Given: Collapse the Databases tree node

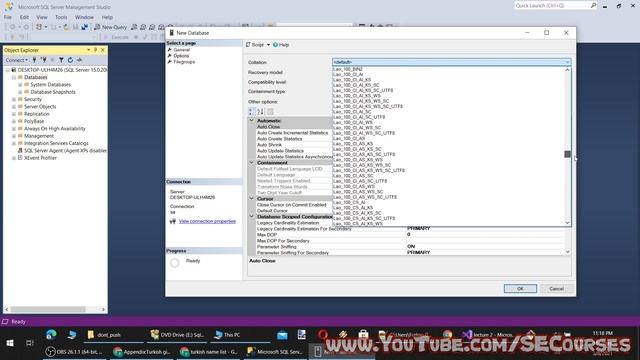Looking at the screenshot, I should coord(13,77).
